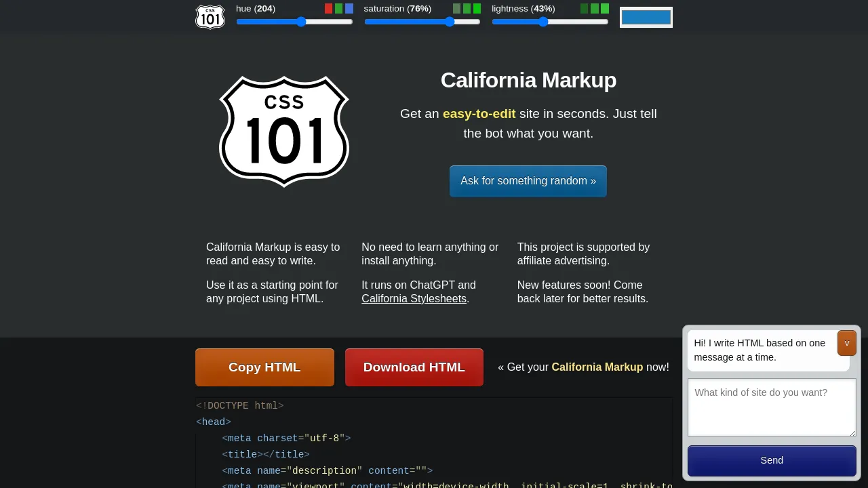868x488 pixels.
Task: Choose the middle saturation swatch
Action: click(467, 9)
